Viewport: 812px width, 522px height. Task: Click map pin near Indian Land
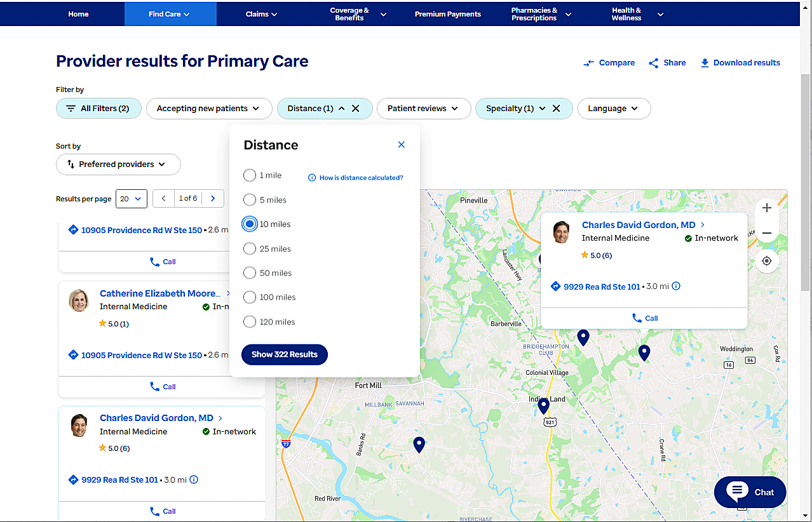[543, 406]
